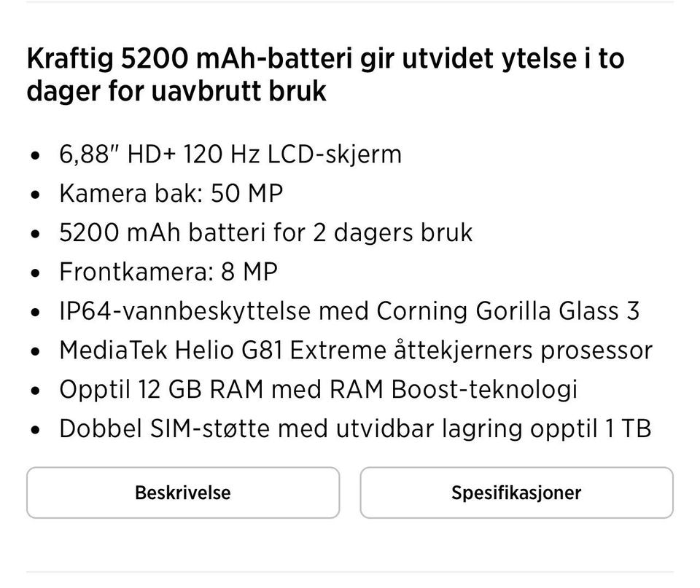Select the 5200 mAh battery headline
The image size is (700, 588).
(x=326, y=74)
